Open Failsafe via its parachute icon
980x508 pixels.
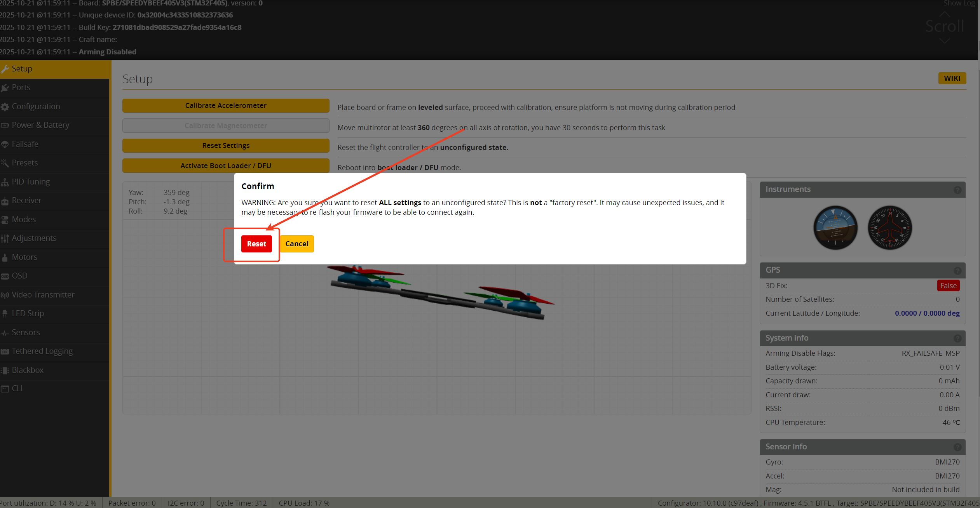(x=5, y=144)
